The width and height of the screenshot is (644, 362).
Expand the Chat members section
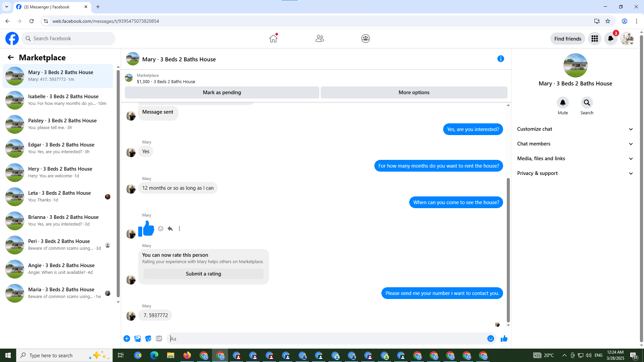(x=575, y=144)
